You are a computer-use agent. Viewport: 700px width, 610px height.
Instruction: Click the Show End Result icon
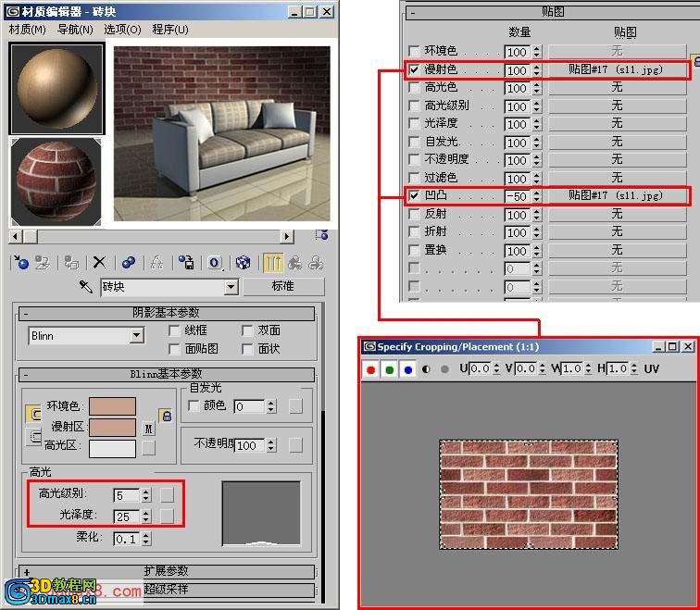(x=273, y=263)
